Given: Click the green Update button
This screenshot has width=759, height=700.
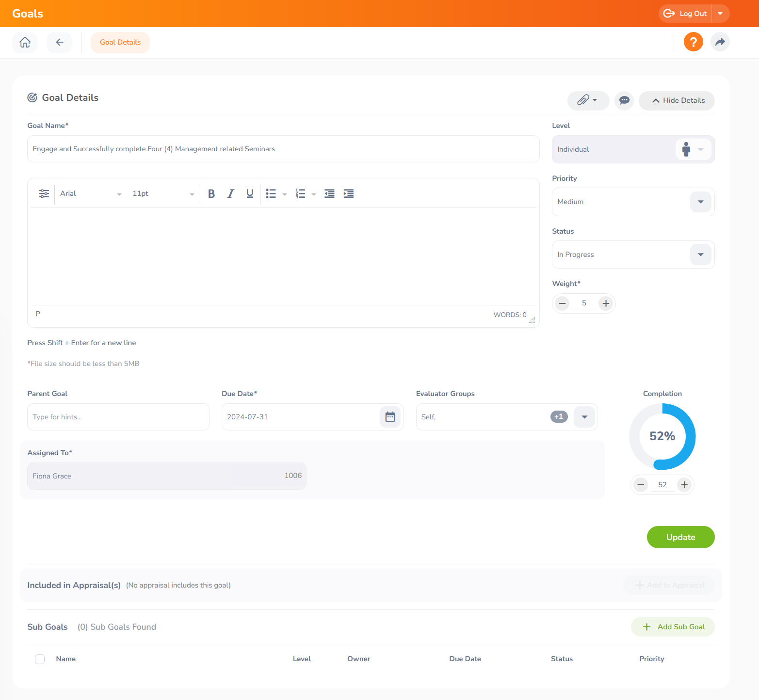Looking at the screenshot, I should click(680, 537).
